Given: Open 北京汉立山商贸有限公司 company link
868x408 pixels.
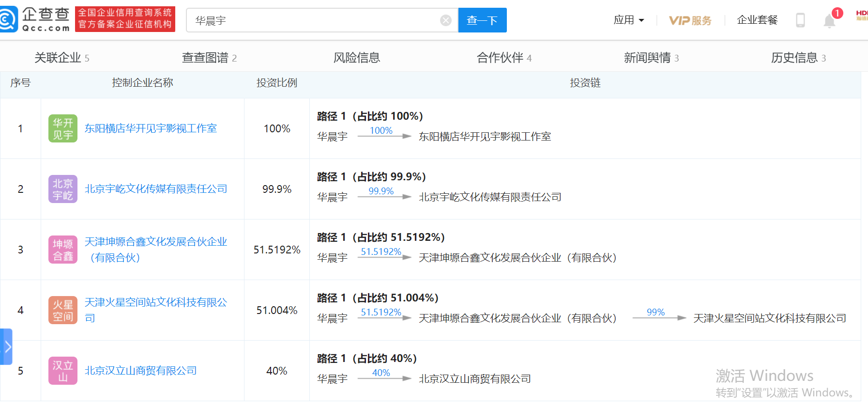Looking at the screenshot, I should click(141, 371).
